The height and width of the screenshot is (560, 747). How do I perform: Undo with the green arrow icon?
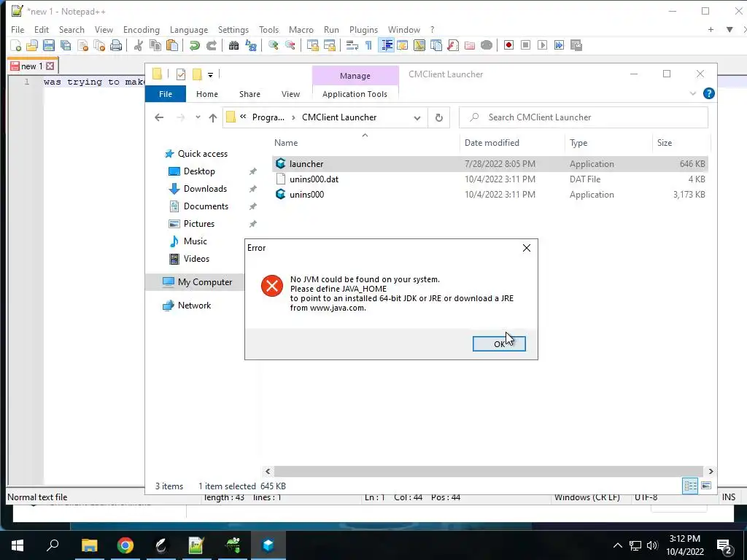point(194,45)
